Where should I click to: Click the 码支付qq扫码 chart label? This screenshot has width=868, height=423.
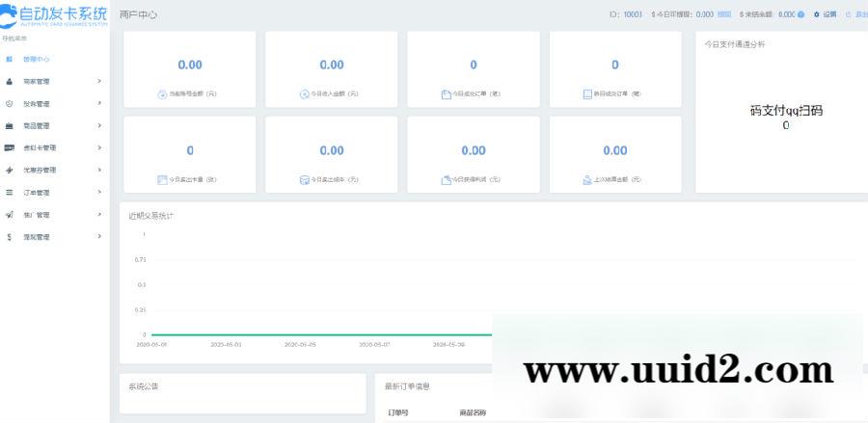[x=786, y=111]
